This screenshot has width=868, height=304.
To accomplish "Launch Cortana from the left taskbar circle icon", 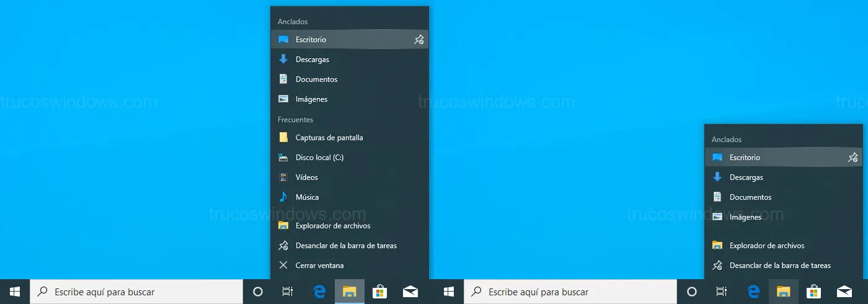I will [258, 292].
